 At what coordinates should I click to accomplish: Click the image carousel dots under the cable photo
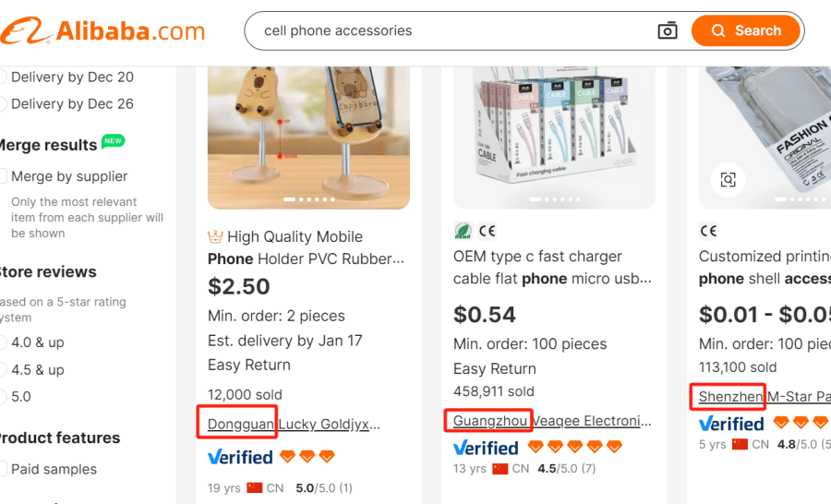pyautogui.click(x=556, y=199)
